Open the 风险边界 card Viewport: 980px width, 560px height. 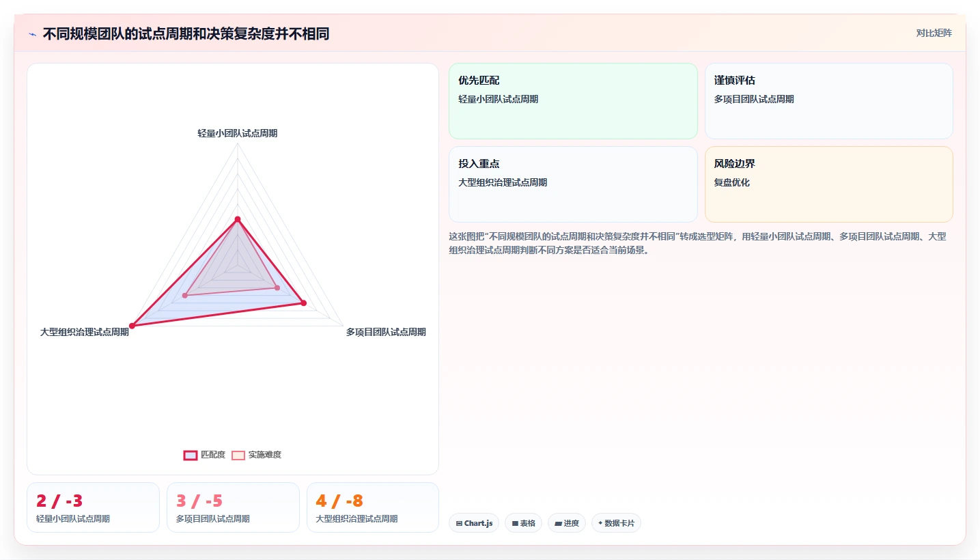[828, 184]
